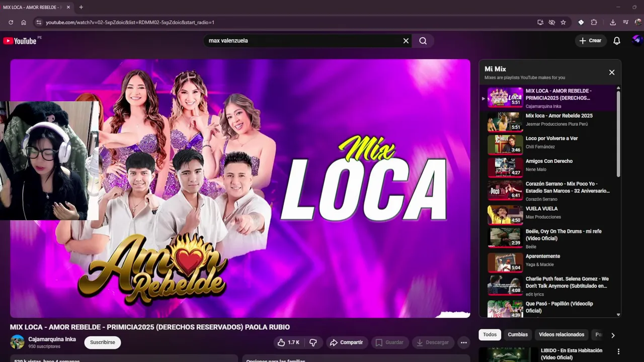Click the main video player
644x362 pixels.
(240, 189)
